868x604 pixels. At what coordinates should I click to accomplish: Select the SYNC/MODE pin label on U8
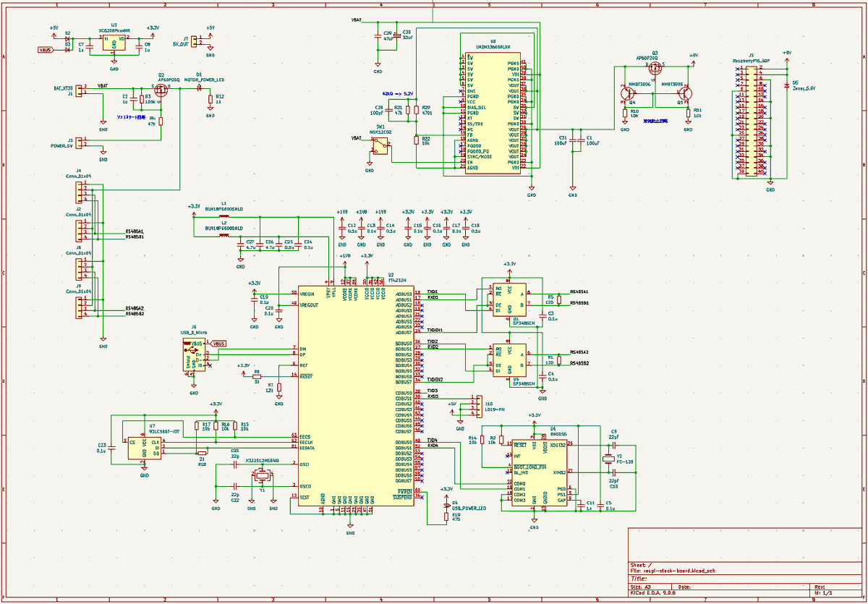click(479, 156)
